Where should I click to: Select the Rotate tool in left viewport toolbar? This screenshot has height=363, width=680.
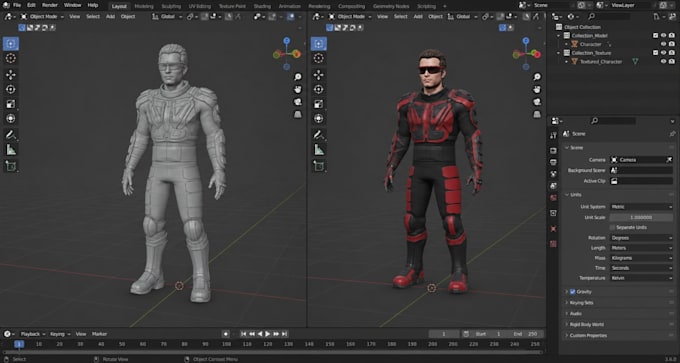pos(11,89)
